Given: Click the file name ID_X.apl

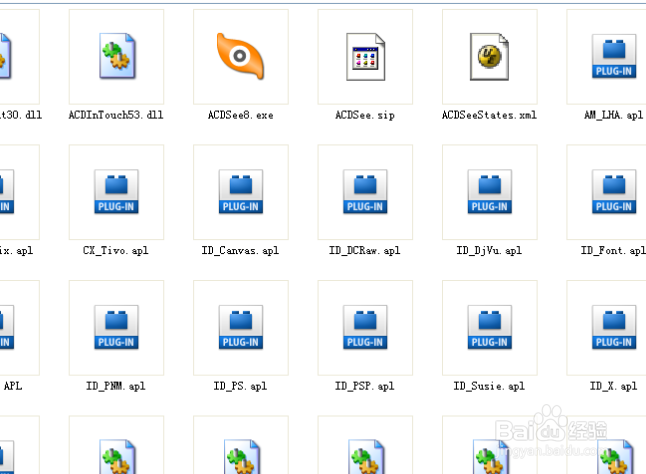Looking at the screenshot, I should [613, 386].
